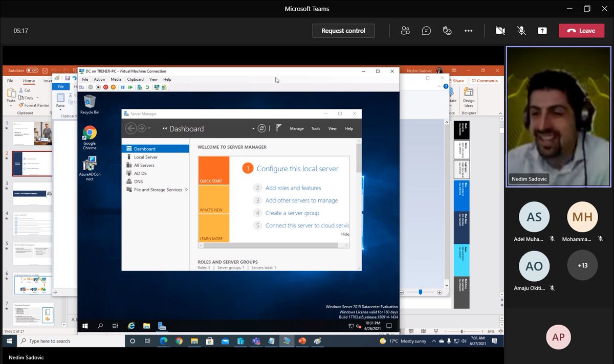This screenshot has height=364, width=614.
Task: Click the Teams Share content icon
Action: pyautogui.click(x=542, y=31)
